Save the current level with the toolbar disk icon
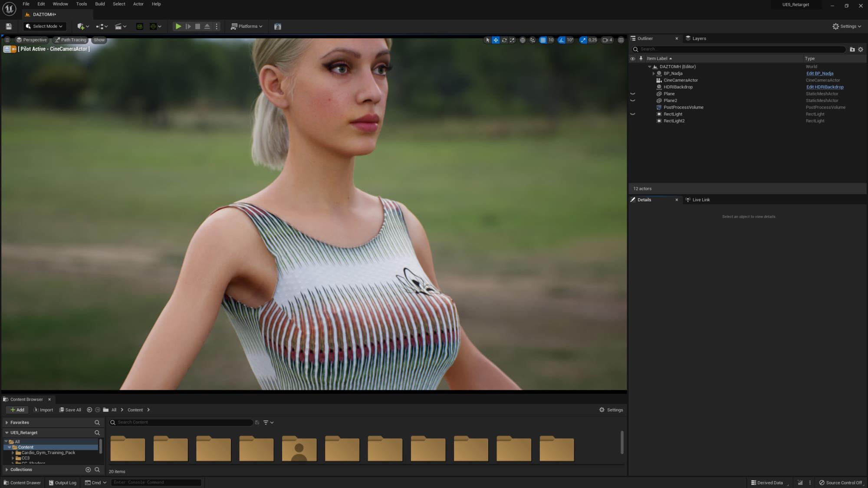 coord(8,26)
